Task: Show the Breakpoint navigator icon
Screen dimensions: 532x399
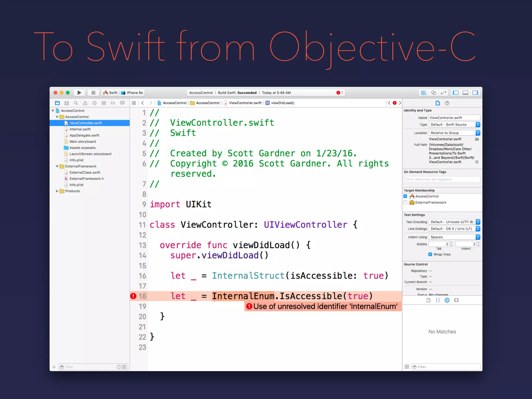Action: click(113, 103)
